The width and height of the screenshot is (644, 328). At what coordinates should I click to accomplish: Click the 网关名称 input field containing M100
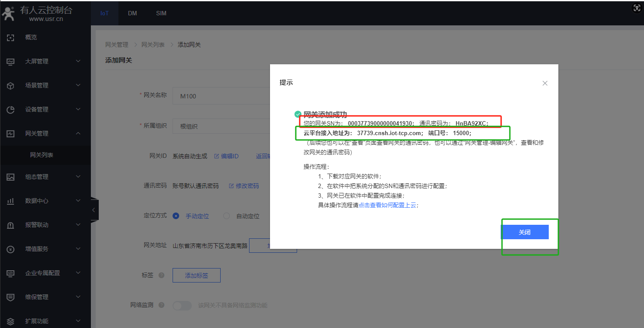(x=221, y=96)
